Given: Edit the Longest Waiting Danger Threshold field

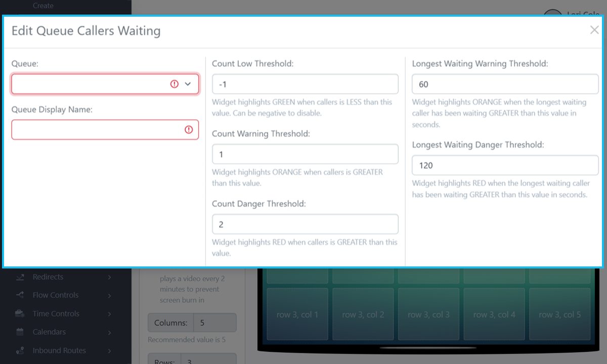Looking at the screenshot, I should click(505, 165).
